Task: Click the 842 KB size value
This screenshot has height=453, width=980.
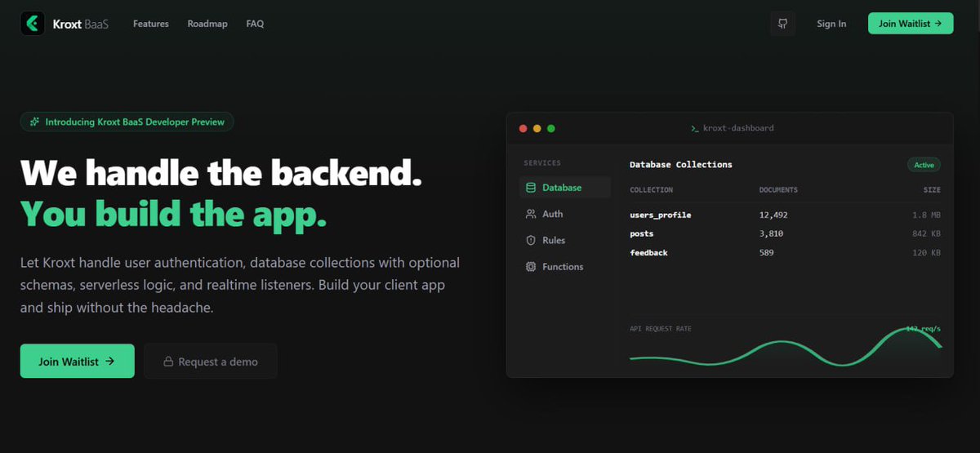Action: [926, 233]
